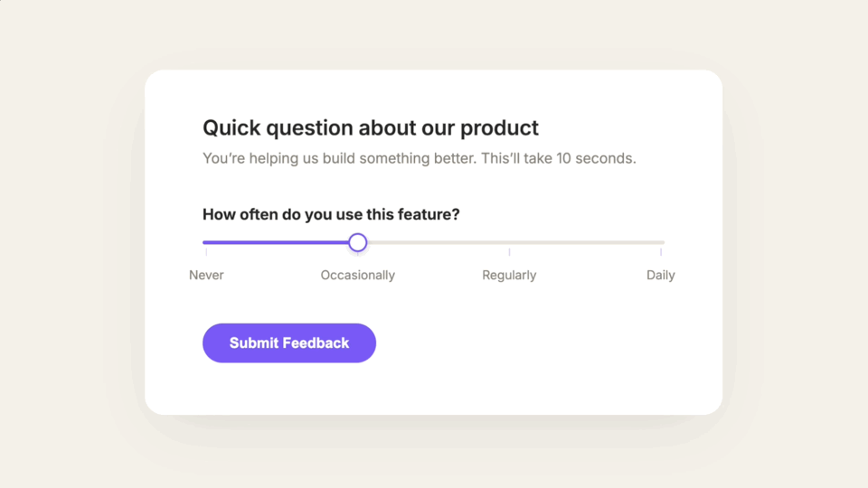This screenshot has height=488, width=868.
Task: Click the tick mark above Regularly
Action: (509, 252)
